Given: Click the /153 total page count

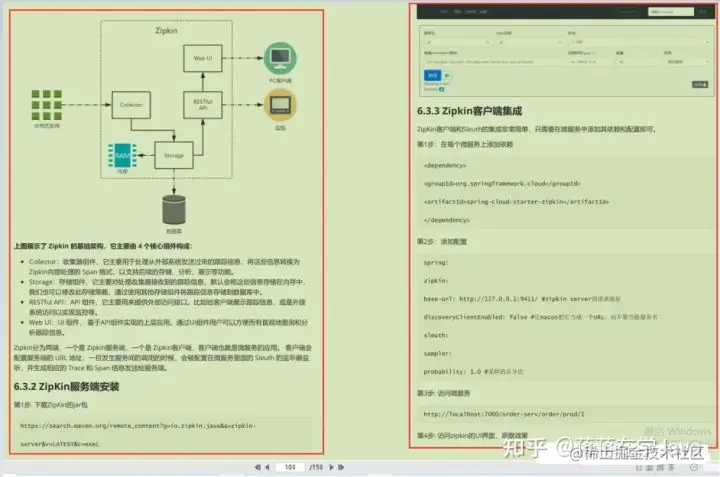Looking at the screenshot, I should click(x=315, y=467).
